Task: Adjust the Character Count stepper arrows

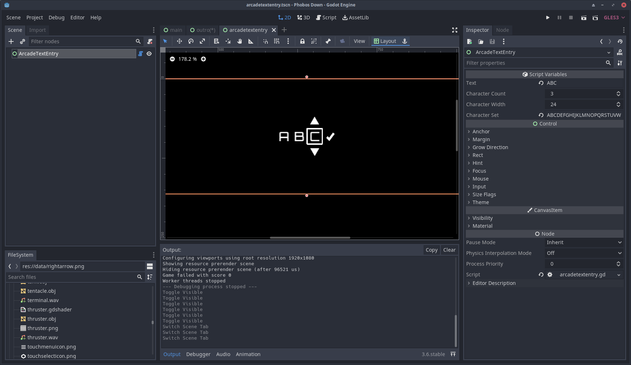Action: 618,94
